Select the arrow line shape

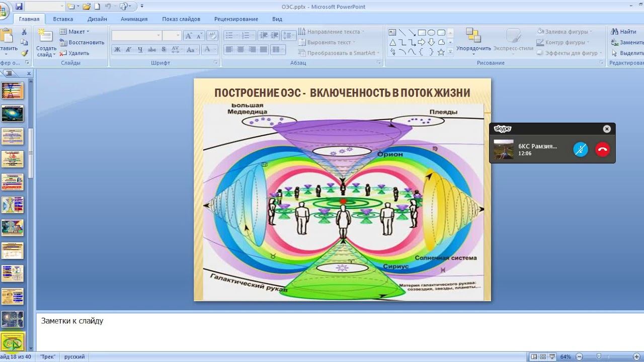(412, 32)
